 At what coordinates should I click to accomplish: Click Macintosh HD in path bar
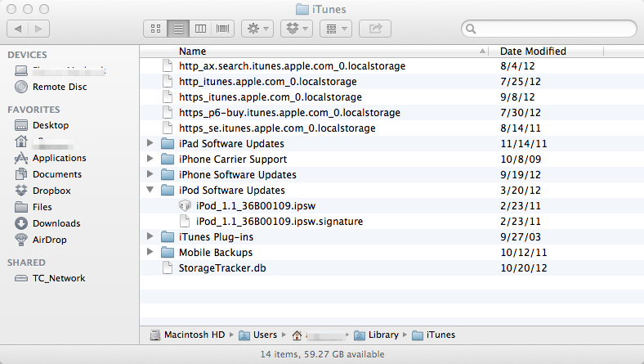(187, 335)
